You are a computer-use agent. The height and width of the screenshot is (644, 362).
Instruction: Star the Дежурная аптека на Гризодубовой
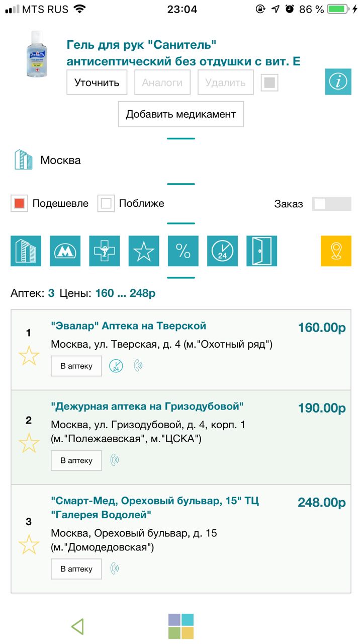(29, 443)
